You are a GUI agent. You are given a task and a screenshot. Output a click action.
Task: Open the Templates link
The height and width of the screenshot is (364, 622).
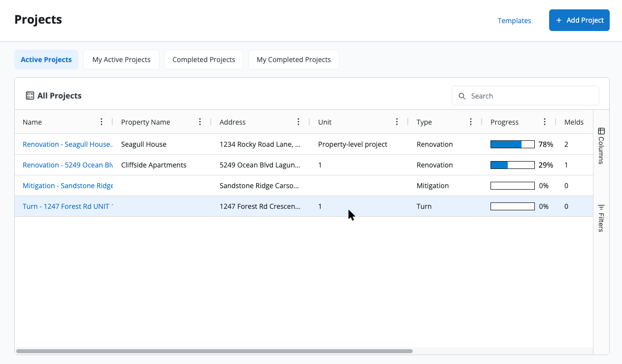click(x=514, y=21)
